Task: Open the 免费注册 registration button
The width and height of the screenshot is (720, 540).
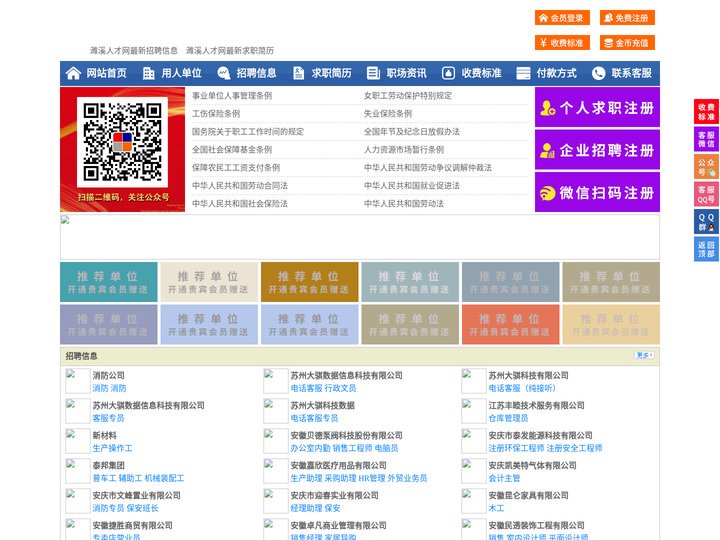Action: click(627, 18)
